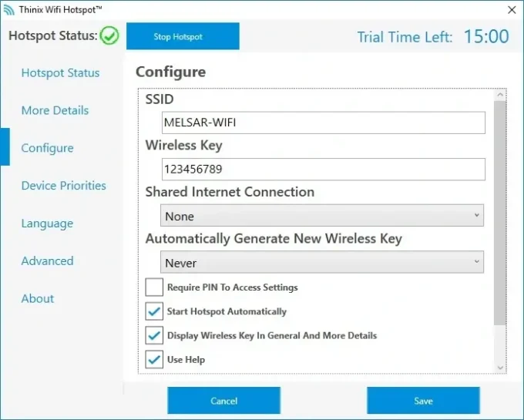Save the configuration changes
This screenshot has width=524, height=420.
(x=423, y=401)
